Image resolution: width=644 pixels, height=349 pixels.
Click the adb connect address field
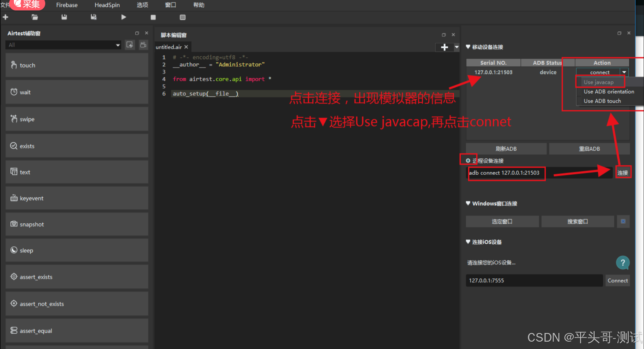[x=539, y=173]
